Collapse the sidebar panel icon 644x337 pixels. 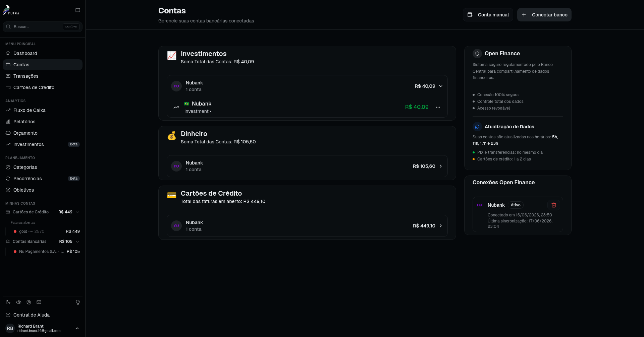(x=78, y=10)
